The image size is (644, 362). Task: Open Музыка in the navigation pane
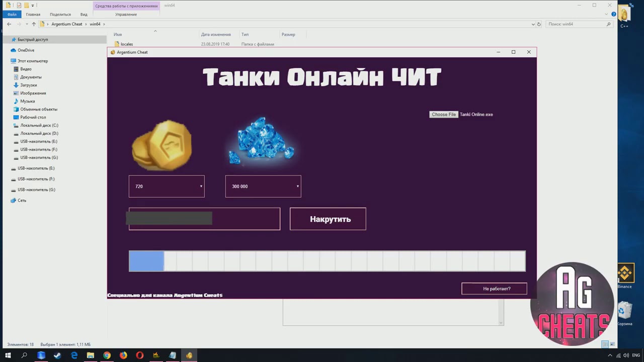coord(27,101)
